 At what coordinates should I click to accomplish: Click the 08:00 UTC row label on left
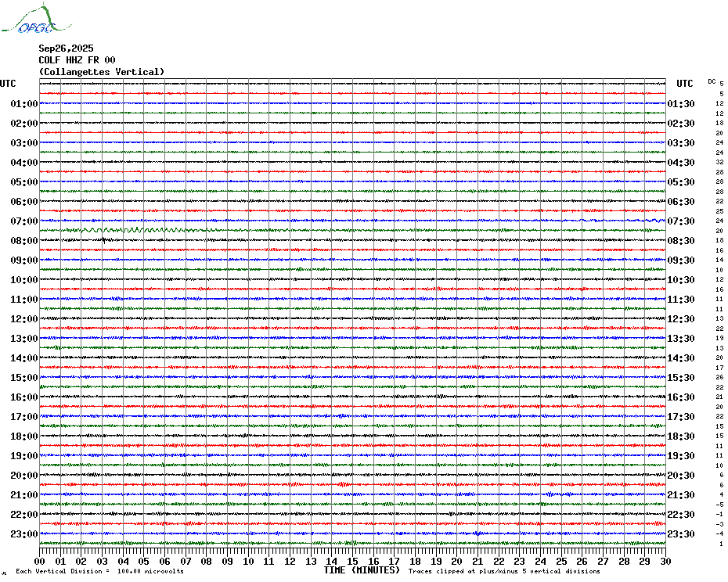[x=24, y=240]
